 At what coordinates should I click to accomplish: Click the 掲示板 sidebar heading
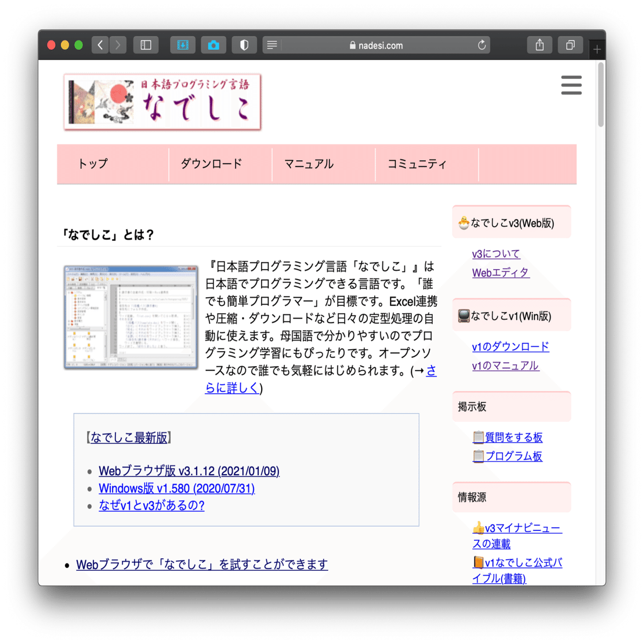coord(511,407)
